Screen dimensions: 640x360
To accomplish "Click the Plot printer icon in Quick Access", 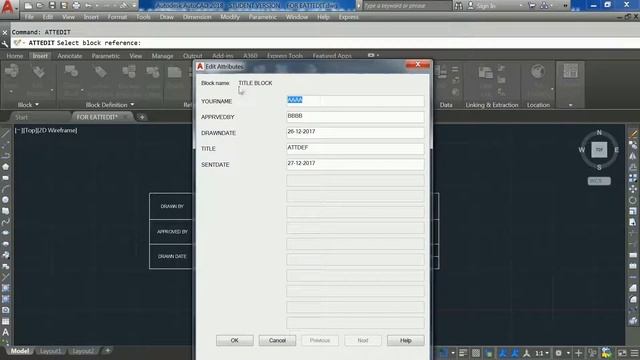I will pos(76,5).
